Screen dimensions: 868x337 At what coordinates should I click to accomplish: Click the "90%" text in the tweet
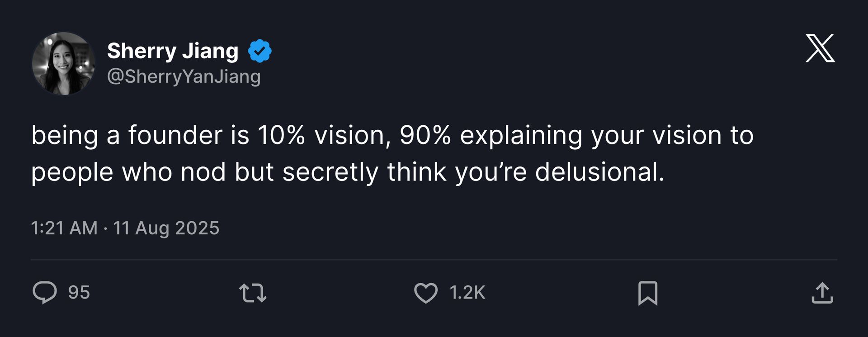(425, 135)
